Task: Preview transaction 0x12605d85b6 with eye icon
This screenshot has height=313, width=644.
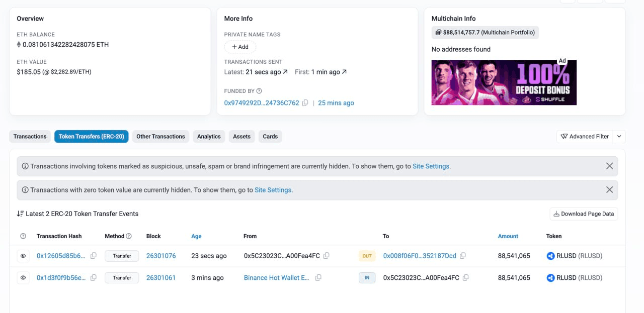Action: coord(23,256)
